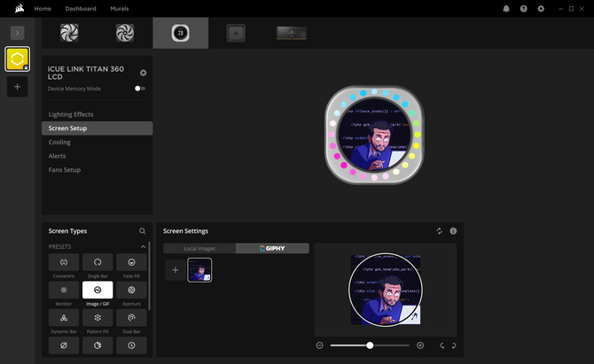
Task: Select the first fan device icon
Action: 69,33
